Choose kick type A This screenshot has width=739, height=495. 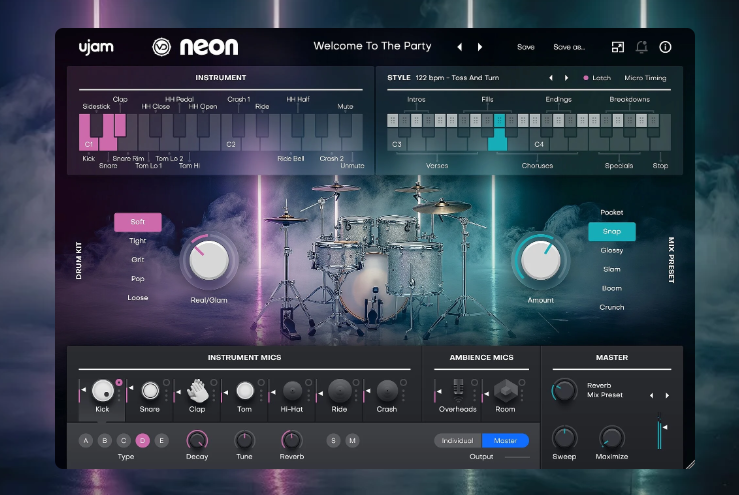[x=86, y=440]
